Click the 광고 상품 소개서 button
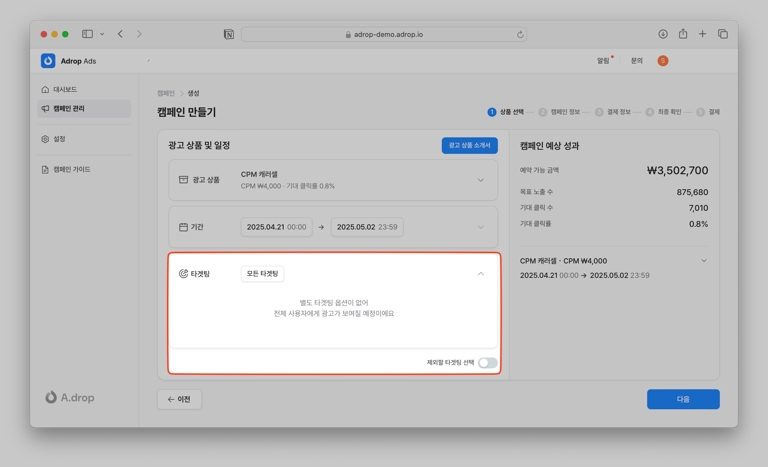The height and width of the screenshot is (467, 768). pos(469,145)
